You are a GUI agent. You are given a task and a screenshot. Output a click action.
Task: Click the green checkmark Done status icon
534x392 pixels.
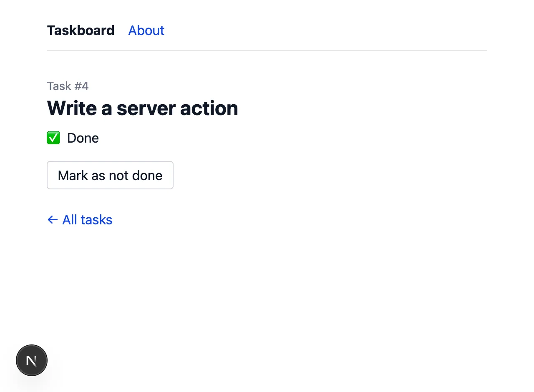pos(53,138)
